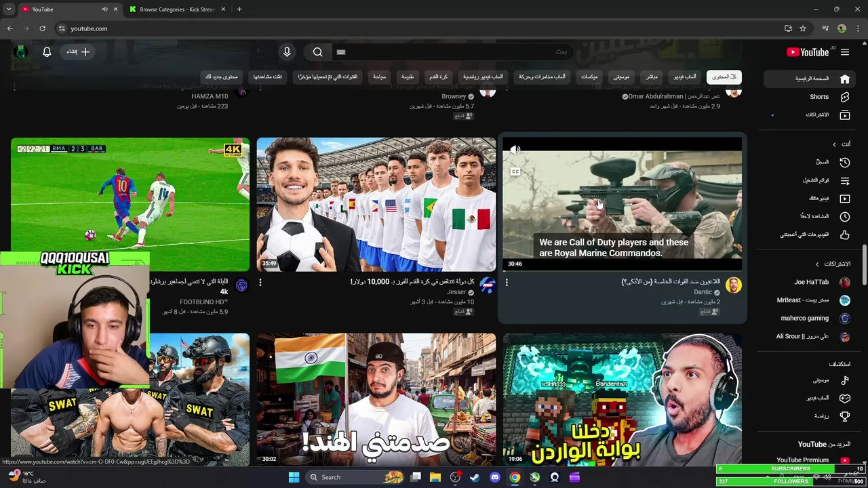Seek on the Dantic preview progress bar
The height and width of the screenshot is (488, 868).
[622, 270]
